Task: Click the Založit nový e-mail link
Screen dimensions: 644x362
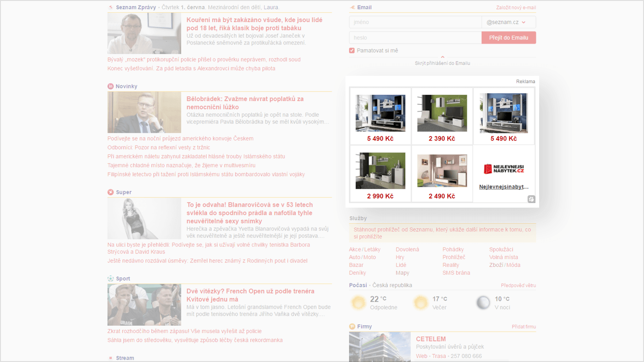Action: [x=516, y=7]
